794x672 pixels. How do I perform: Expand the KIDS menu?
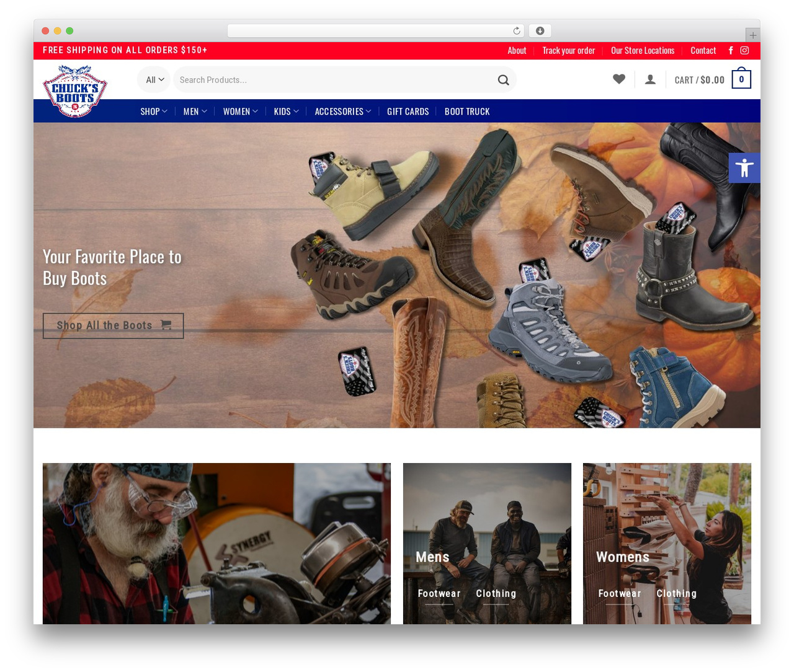(287, 112)
